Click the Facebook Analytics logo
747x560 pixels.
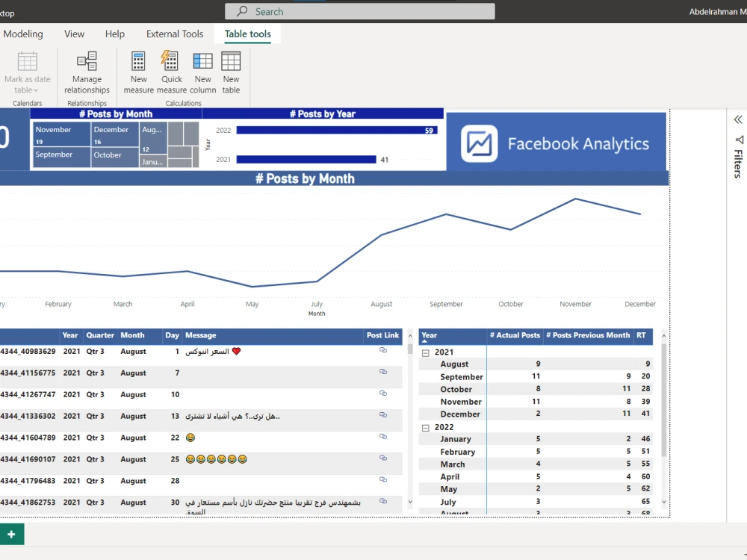(477, 142)
